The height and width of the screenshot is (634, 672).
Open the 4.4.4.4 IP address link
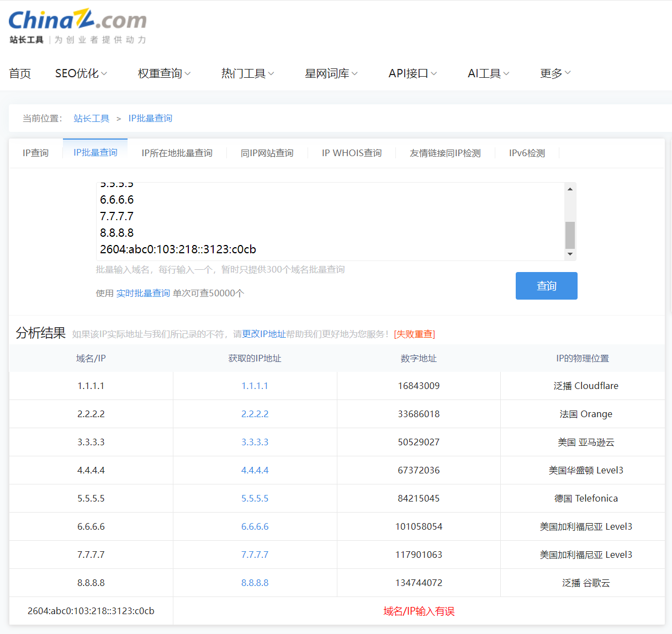[x=255, y=470]
